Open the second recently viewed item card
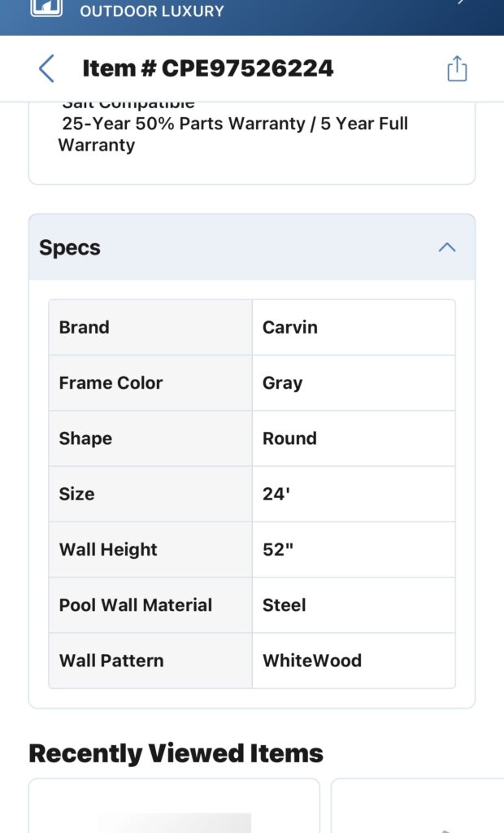This screenshot has width=504, height=833. point(418,806)
